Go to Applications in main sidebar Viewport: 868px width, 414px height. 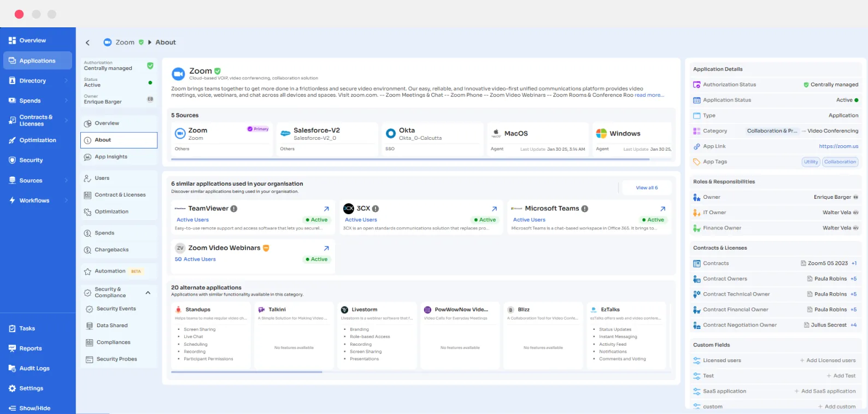point(38,61)
